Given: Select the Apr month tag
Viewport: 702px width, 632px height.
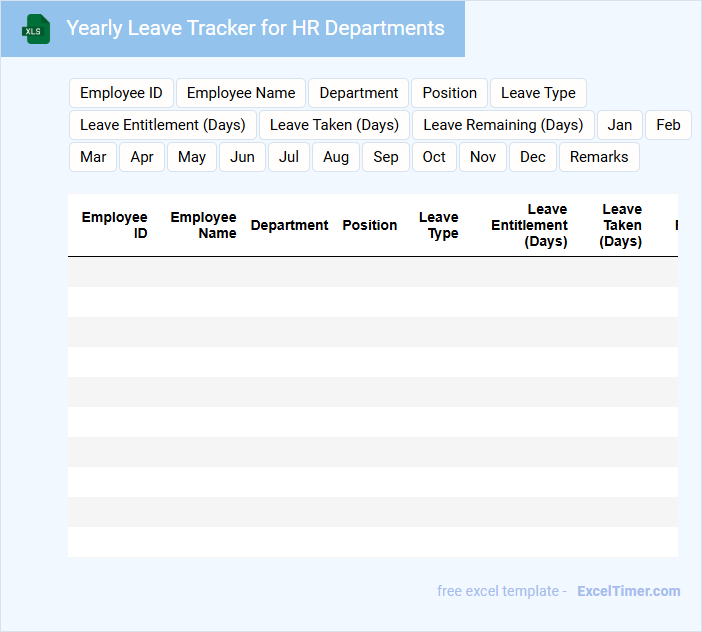Looking at the screenshot, I should click(142, 157).
